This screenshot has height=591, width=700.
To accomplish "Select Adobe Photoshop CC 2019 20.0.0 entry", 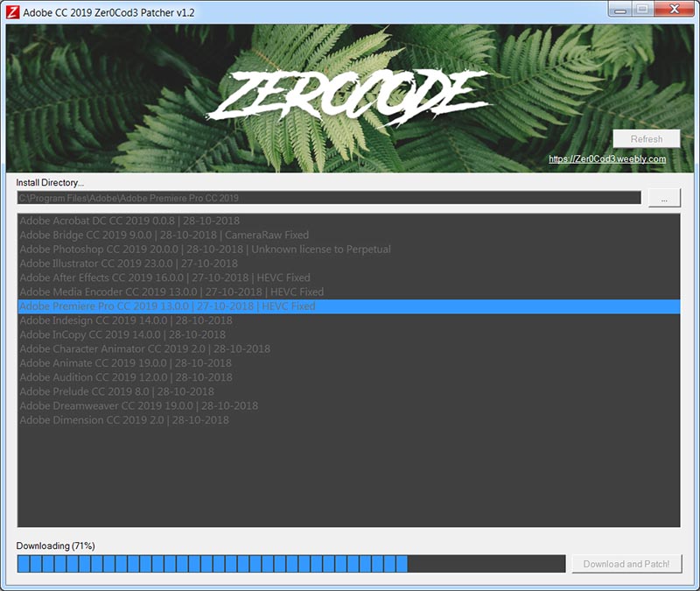I will click(x=348, y=250).
